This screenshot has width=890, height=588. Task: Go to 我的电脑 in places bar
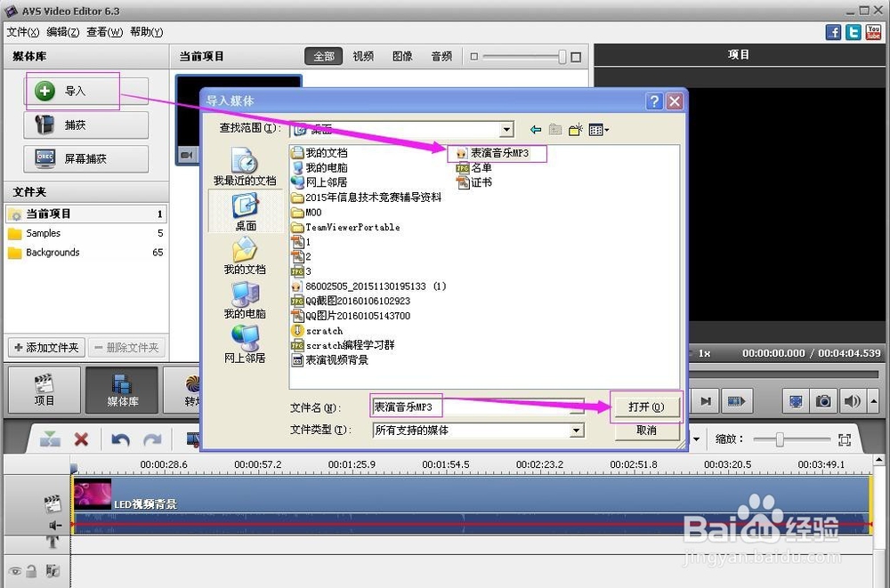click(x=246, y=300)
